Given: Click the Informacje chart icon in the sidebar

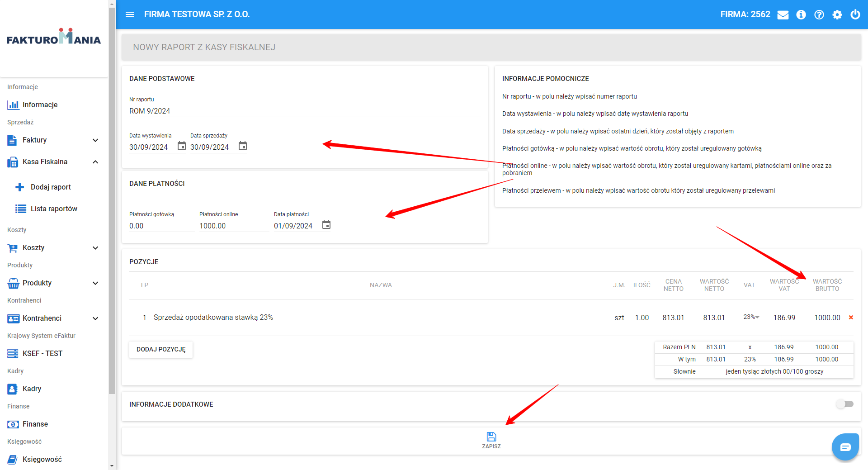Looking at the screenshot, I should tap(13, 105).
